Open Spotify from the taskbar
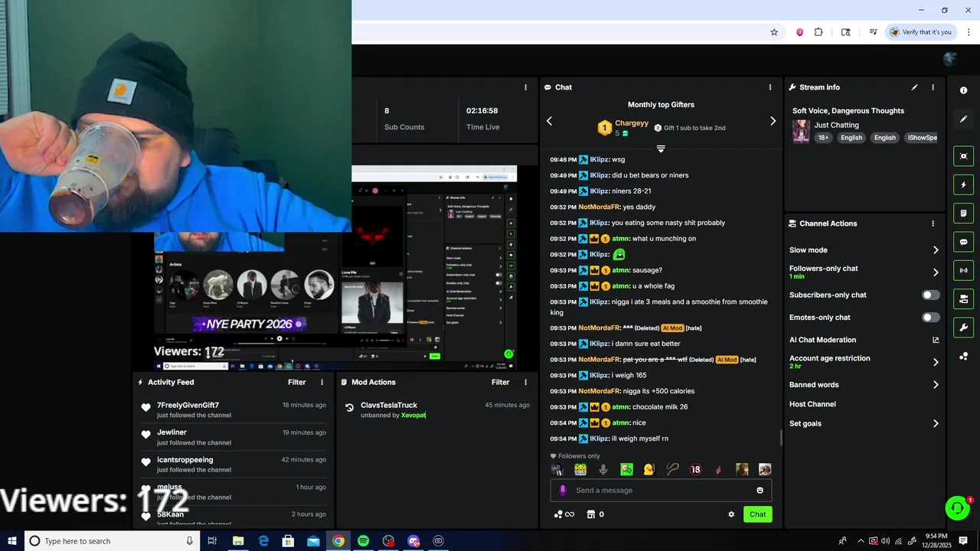This screenshot has width=980, height=551. coord(363,541)
